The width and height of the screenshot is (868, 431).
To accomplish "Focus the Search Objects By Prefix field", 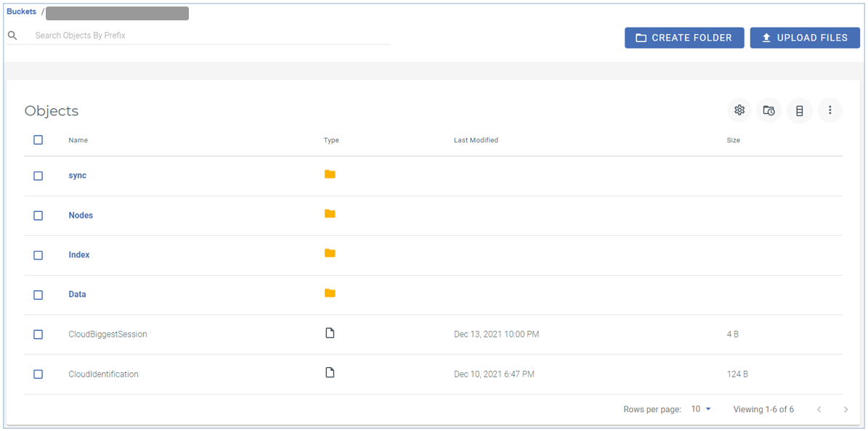I will tap(211, 36).
